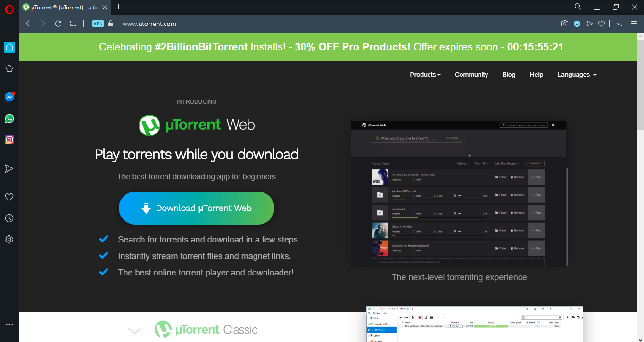Screen dimensions: 644x342
Task: Open the Bookmarks star in sidebar
Action: [9, 68]
